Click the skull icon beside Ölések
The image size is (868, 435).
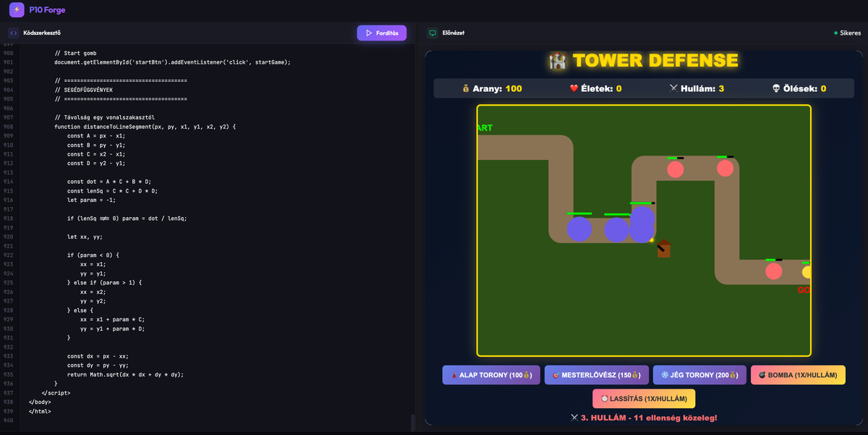tap(776, 88)
